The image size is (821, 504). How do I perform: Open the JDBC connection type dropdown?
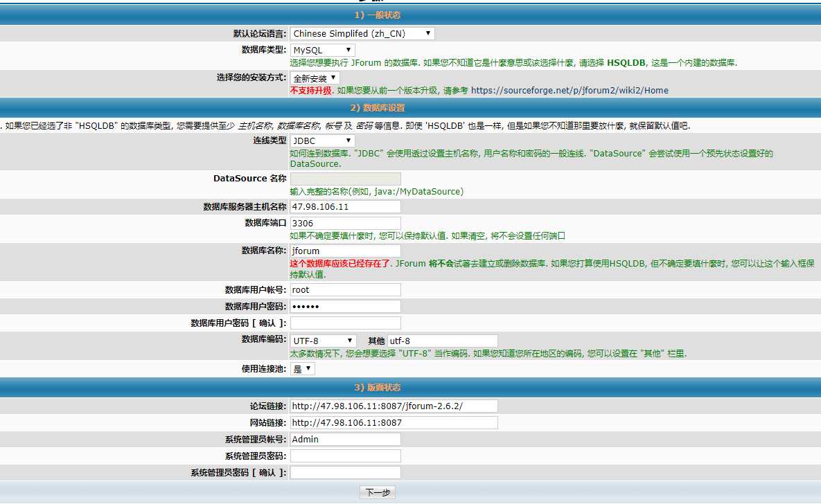click(x=323, y=141)
